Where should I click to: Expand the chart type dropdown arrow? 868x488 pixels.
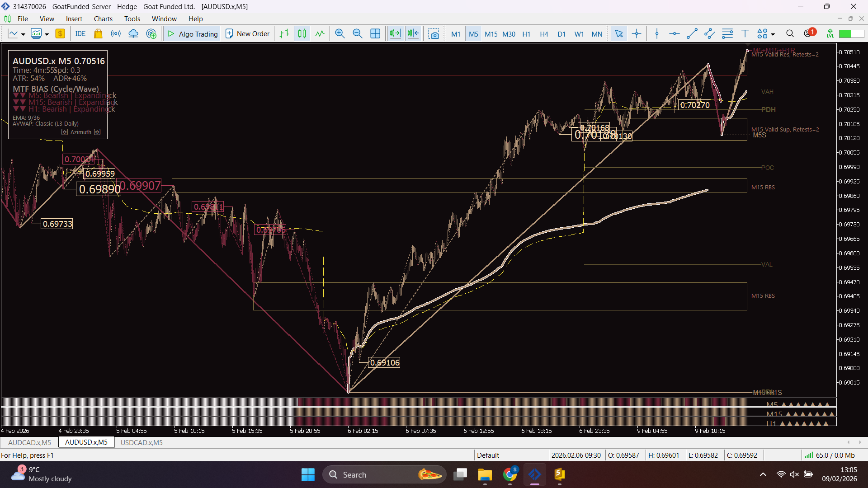pos(23,34)
